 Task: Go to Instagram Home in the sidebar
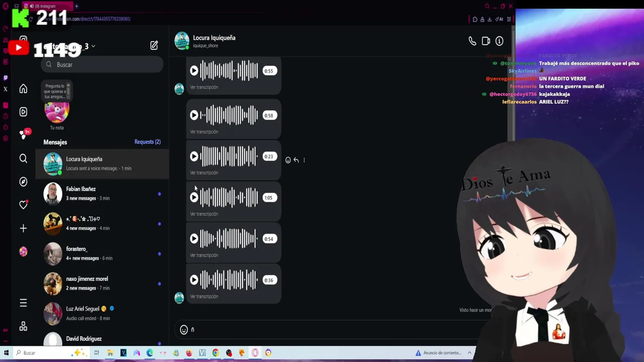23,89
